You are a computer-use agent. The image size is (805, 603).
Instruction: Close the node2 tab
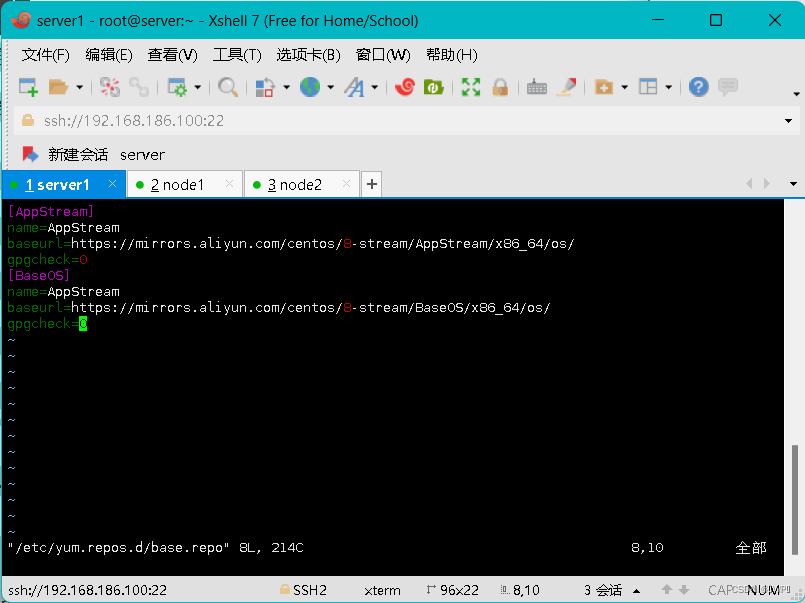[347, 184]
